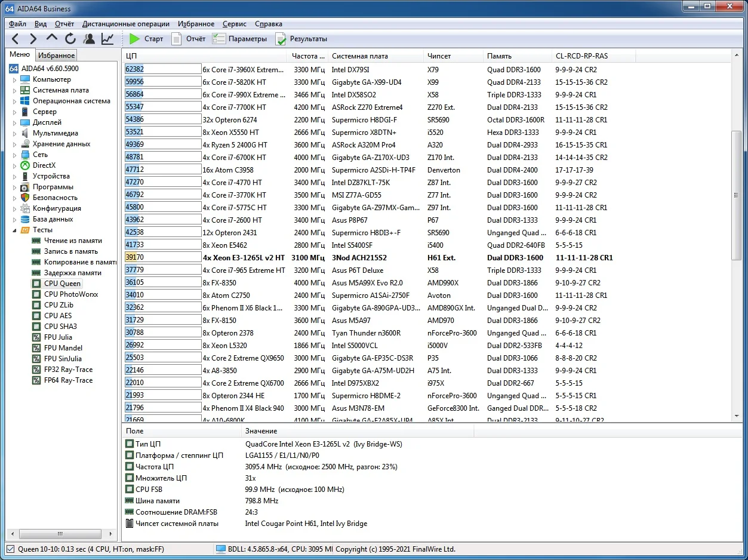Click the 62382 score bar

coord(163,69)
